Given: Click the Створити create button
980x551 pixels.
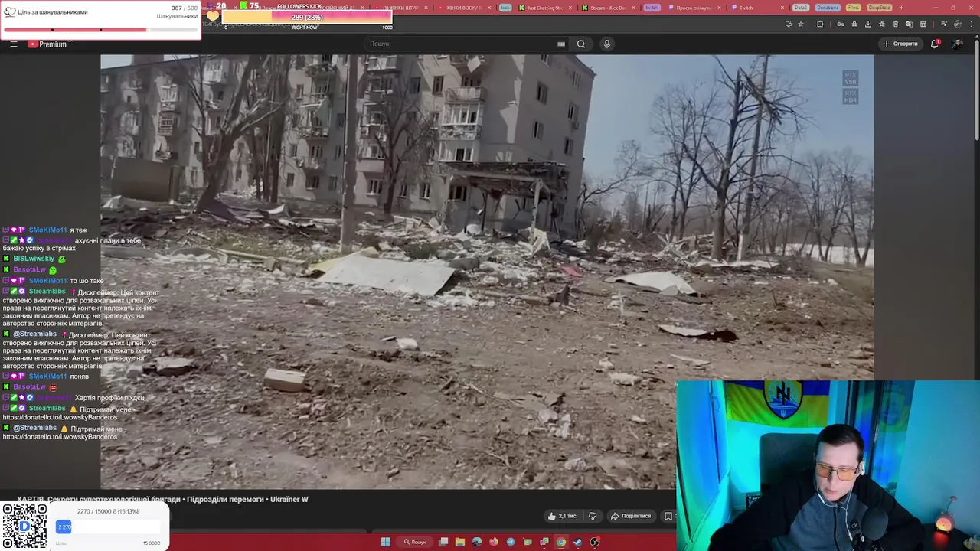Looking at the screenshot, I should pyautogui.click(x=900, y=44).
